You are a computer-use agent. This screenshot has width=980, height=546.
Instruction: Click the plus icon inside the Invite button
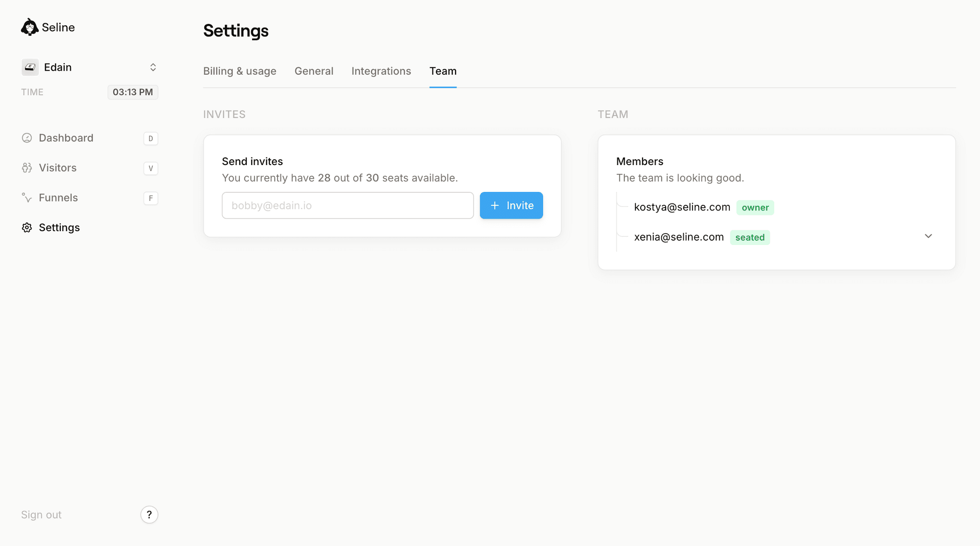pyautogui.click(x=494, y=205)
